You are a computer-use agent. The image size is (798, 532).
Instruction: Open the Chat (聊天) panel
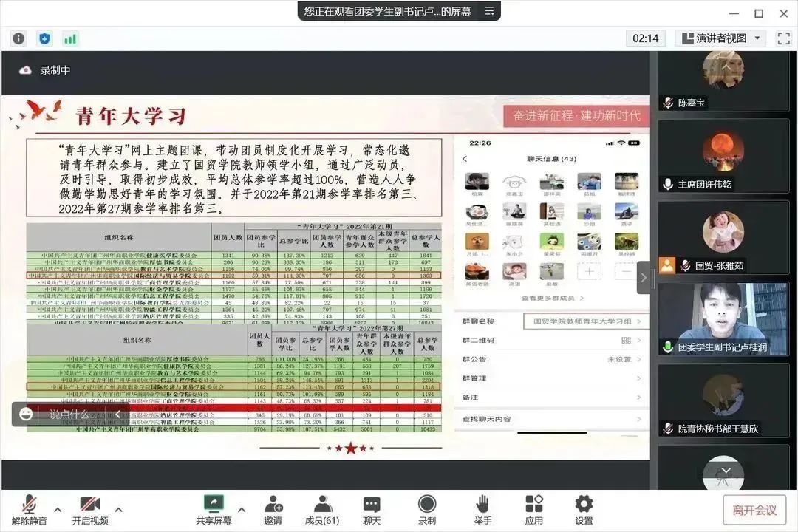[372, 509]
